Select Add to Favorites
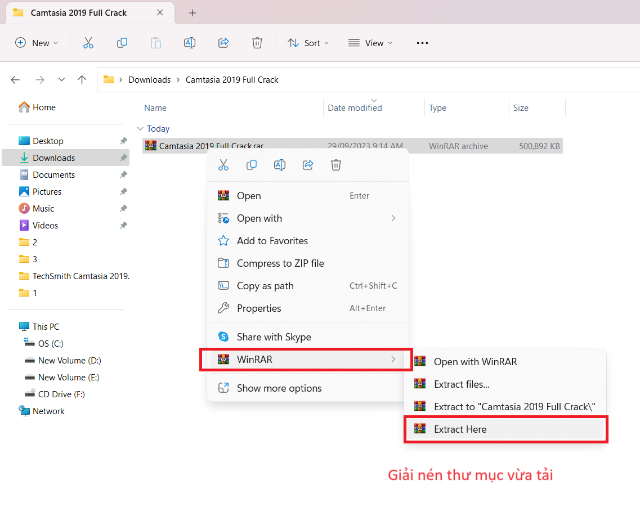 308,241
